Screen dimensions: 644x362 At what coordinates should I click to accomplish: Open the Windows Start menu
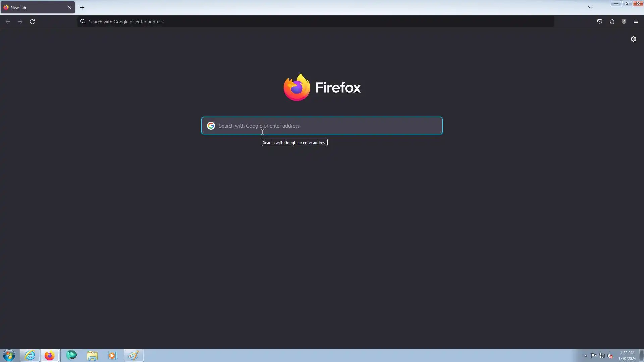coord(9,355)
